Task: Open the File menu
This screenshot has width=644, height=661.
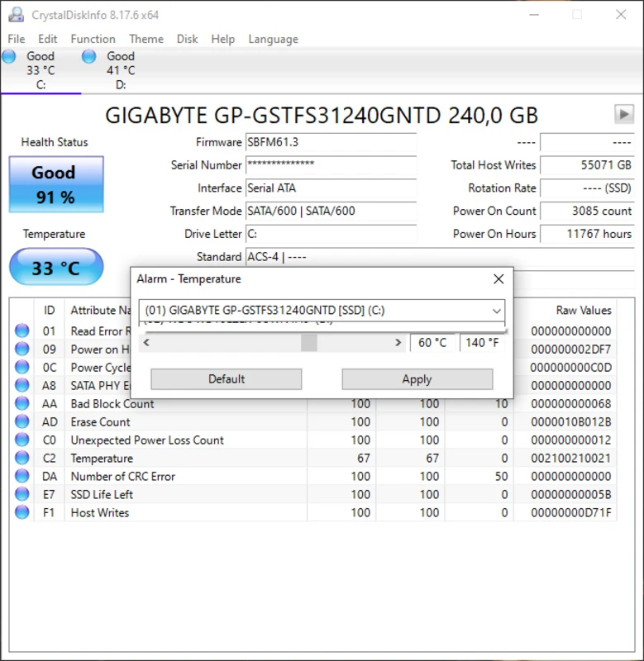Action: tap(17, 39)
